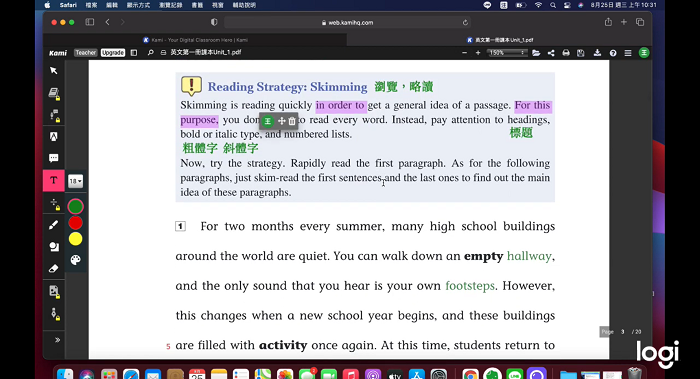Image resolution: width=700 pixels, height=379 pixels.
Task: Open a file with the folder icon
Action: pyautogui.click(x=536, y=53)
